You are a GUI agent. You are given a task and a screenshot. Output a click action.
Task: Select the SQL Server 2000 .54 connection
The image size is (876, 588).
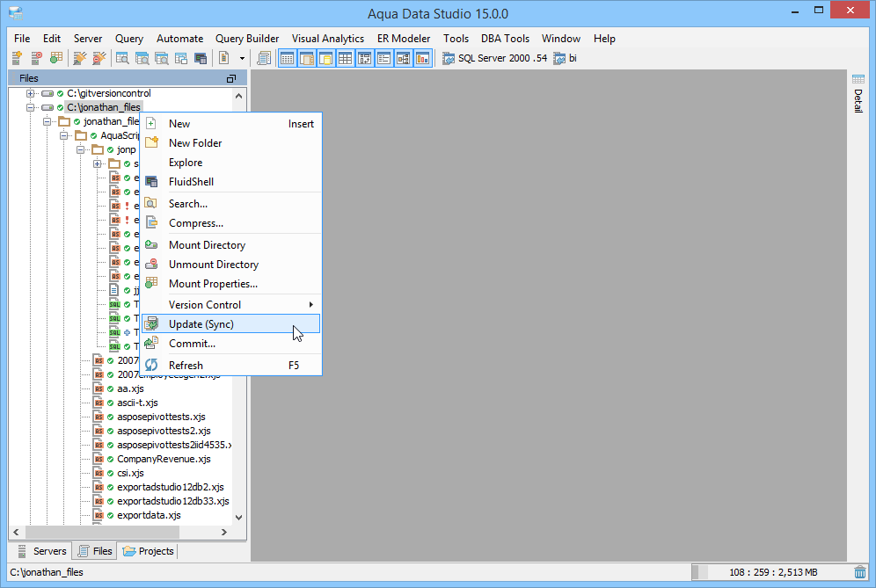pyautogui.click(x=495, y=58)
